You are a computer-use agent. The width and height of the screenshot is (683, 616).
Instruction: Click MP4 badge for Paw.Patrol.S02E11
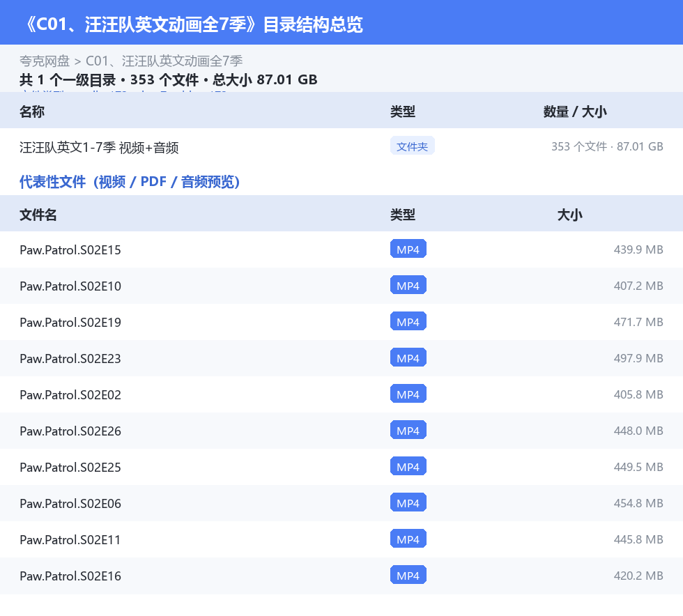pyautogui.click(x=408, y=538)
